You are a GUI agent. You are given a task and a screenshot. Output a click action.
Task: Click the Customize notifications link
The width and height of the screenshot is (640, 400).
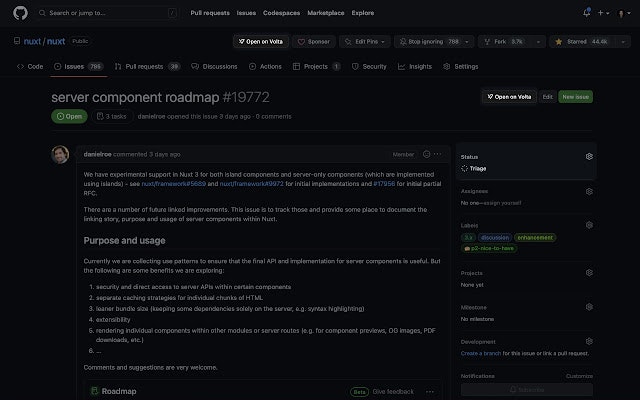pyautogui.click(x=579, y=376)
